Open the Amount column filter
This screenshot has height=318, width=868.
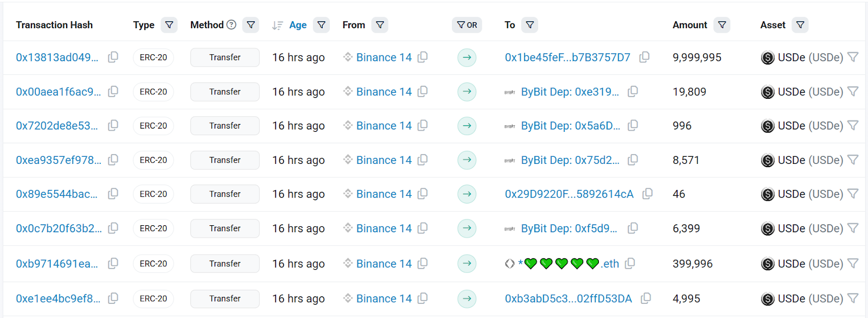click(722, 25)
